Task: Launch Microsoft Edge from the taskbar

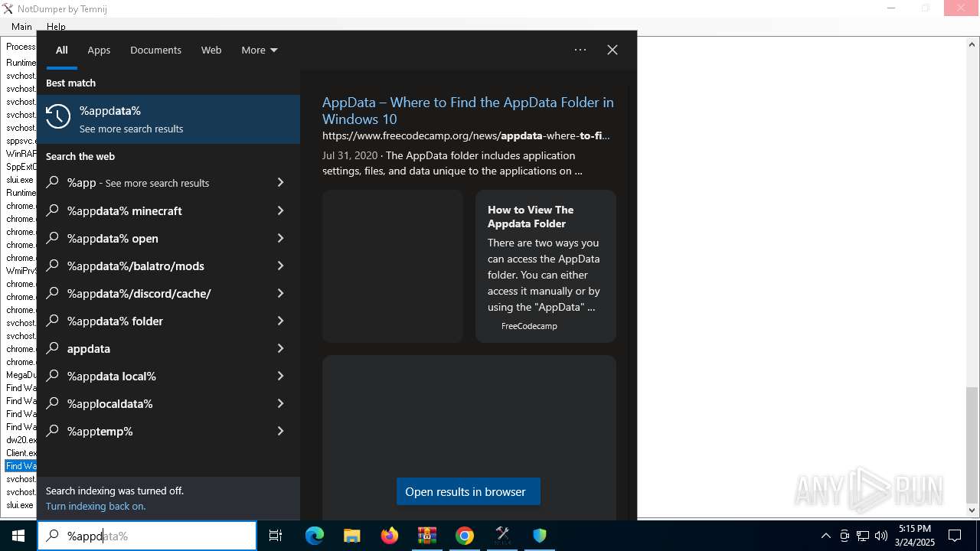Action: tap(315, 536)
